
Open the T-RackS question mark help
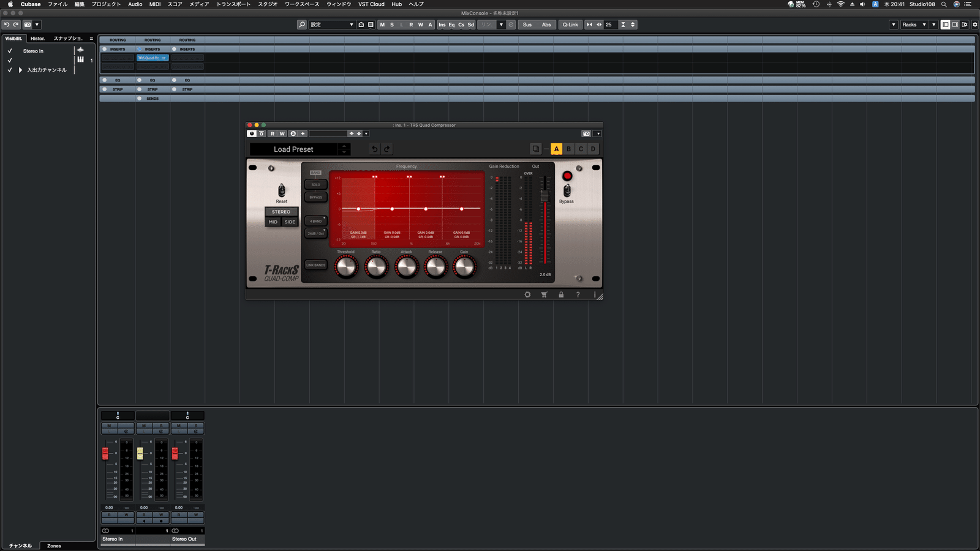pos(578,294)
